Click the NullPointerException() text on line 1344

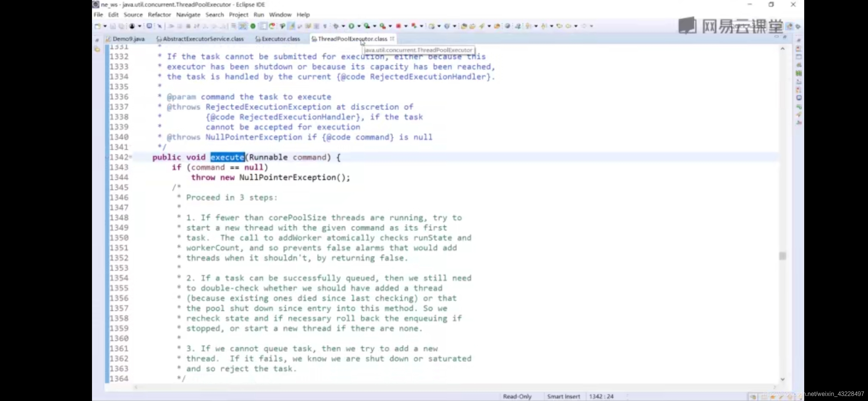pos(292,177)
